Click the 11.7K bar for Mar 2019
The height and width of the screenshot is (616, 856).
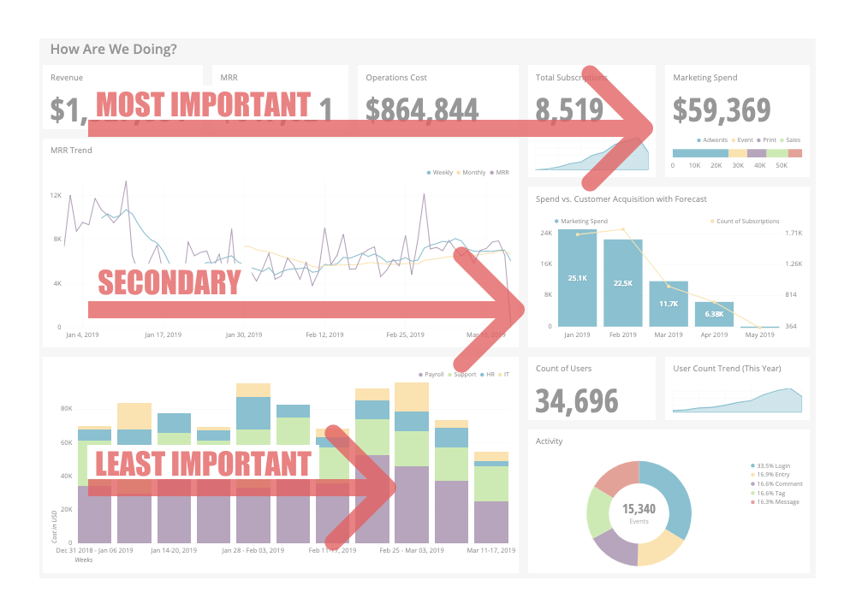(x=669, y=304)
